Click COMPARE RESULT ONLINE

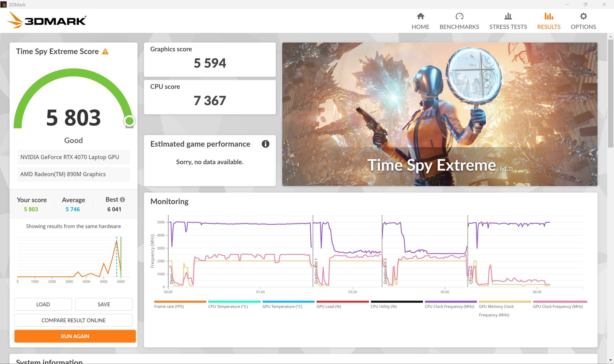[x=73, y=320]
